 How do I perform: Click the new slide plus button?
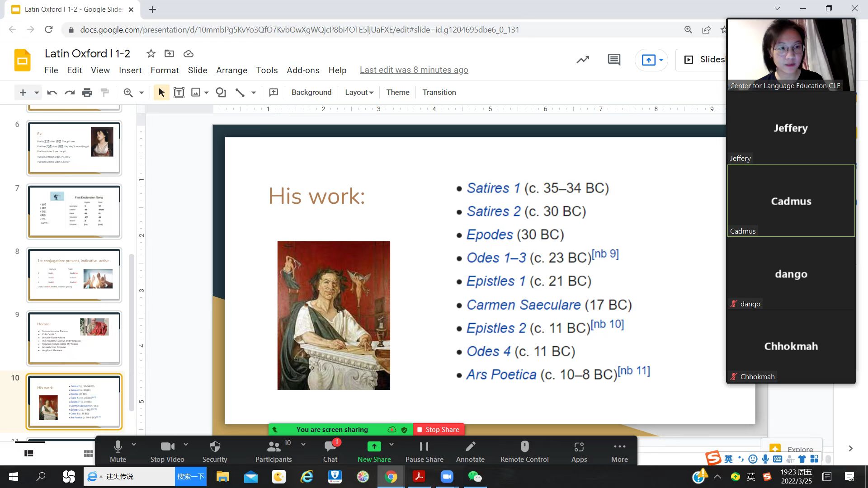(23, 93)
